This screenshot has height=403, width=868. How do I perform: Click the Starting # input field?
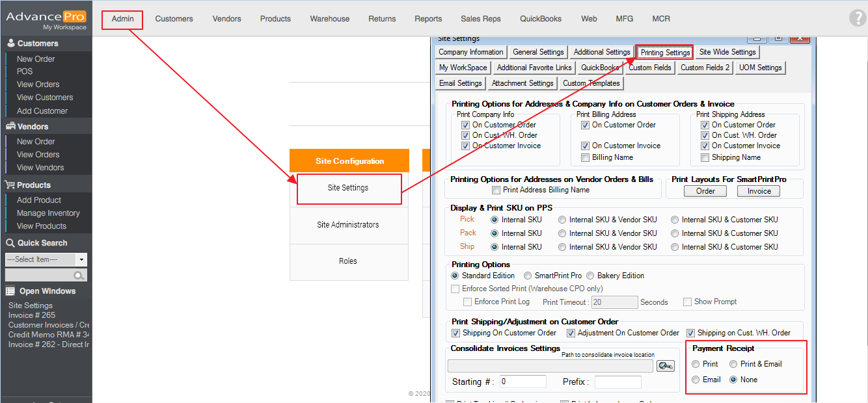coord(523,382)
